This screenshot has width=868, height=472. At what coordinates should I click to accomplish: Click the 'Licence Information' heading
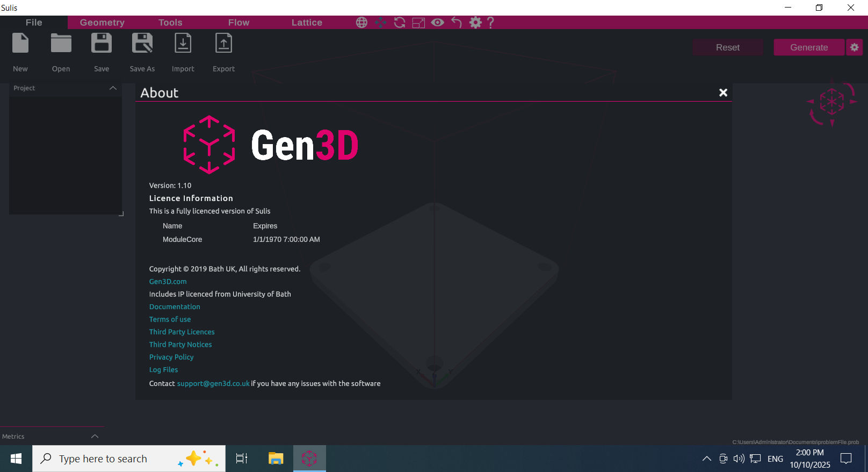coord(191,198)
